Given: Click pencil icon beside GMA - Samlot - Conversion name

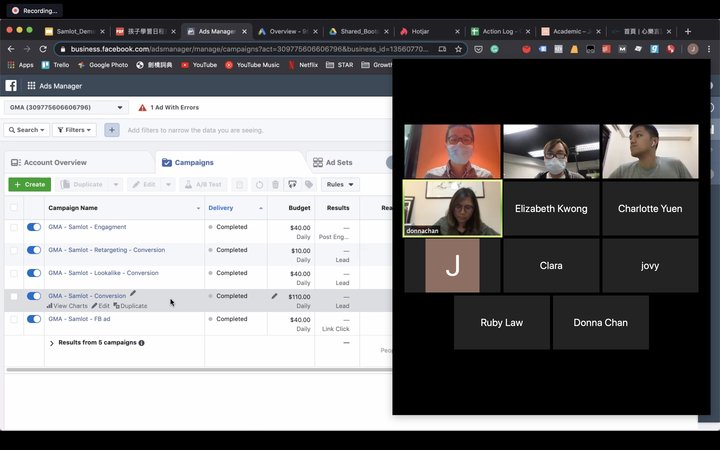Looking at the screenshot, I should (133, 293).
